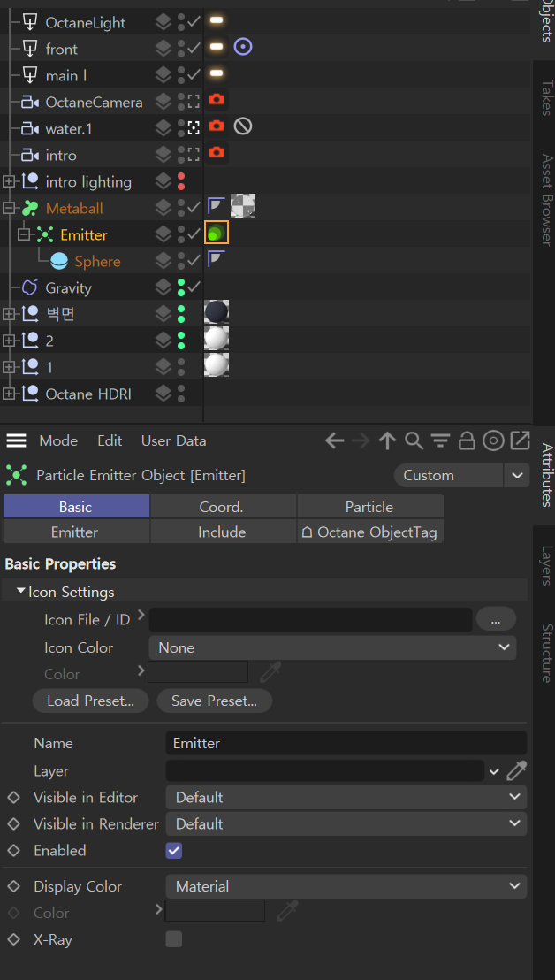The image size is (555, 980).
Task: Click the Save Preset button
Action: pyautogui.click(x=214, y=701)
